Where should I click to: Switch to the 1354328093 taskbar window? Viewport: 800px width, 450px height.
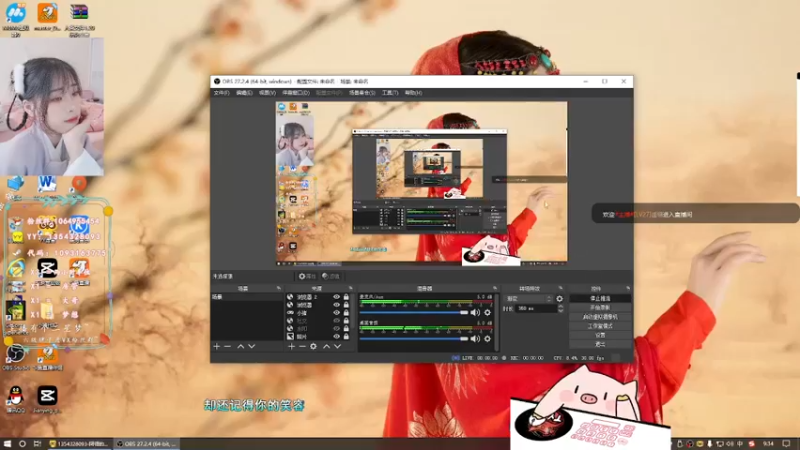point(79,444)
